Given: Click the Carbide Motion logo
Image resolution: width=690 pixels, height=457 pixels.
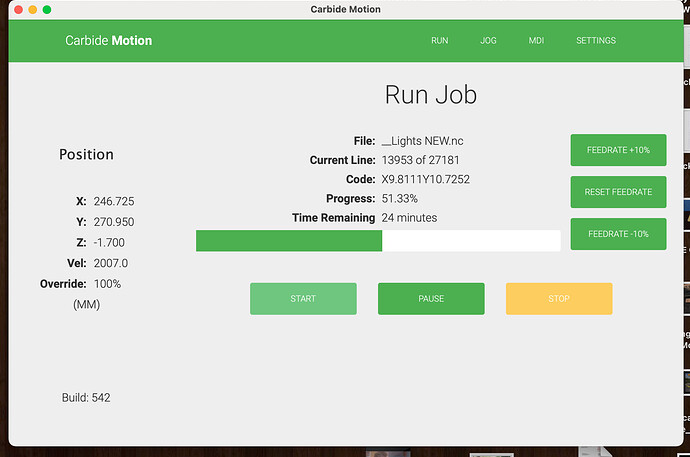Looking at the screenshot, I should coord(109,40).
